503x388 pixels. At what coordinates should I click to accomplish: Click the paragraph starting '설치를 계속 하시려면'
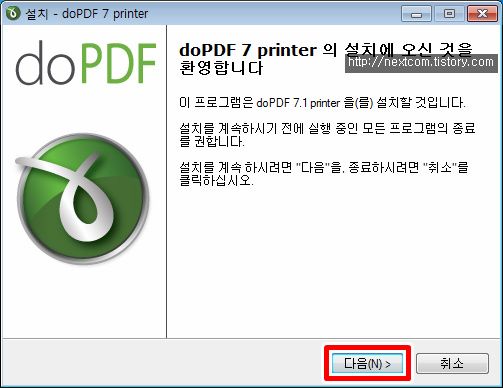[324, 173]
